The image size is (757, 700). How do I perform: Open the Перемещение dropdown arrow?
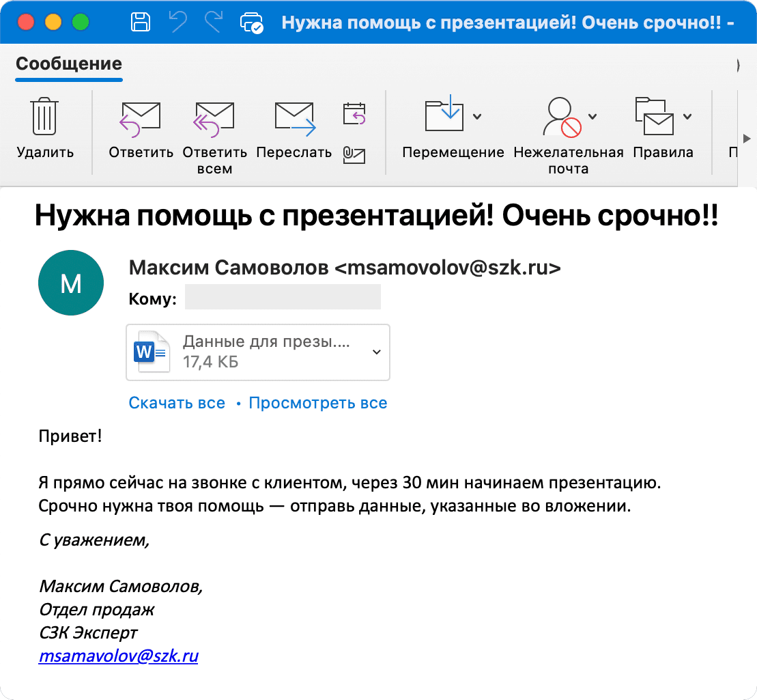(477, 116)
